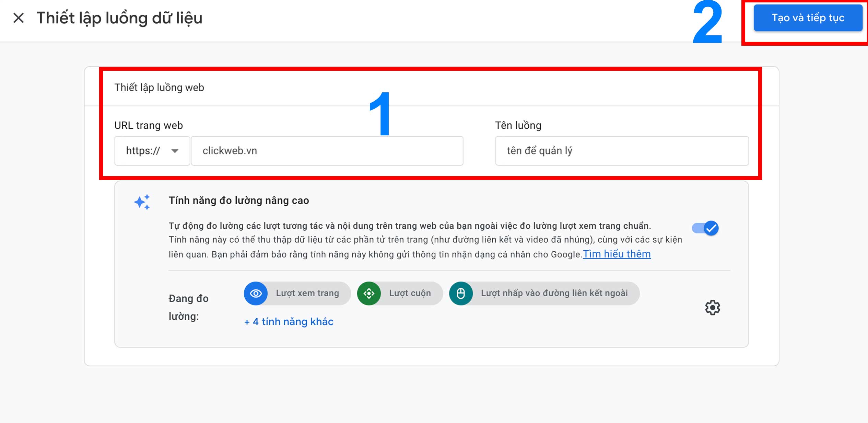
Task: Click the website URL field showing clickweb.vn
Action: [327, 151]
